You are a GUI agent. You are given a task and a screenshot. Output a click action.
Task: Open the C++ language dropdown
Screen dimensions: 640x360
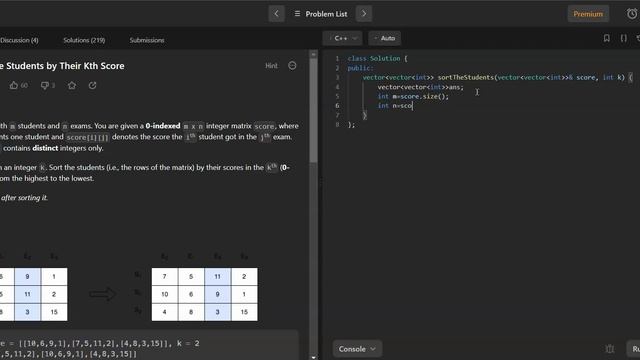click(342, 38)
